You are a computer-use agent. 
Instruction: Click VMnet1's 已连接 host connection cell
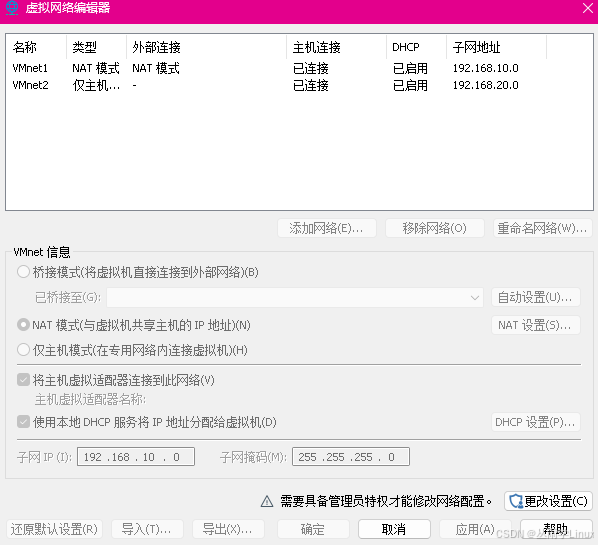coord(310,68)
